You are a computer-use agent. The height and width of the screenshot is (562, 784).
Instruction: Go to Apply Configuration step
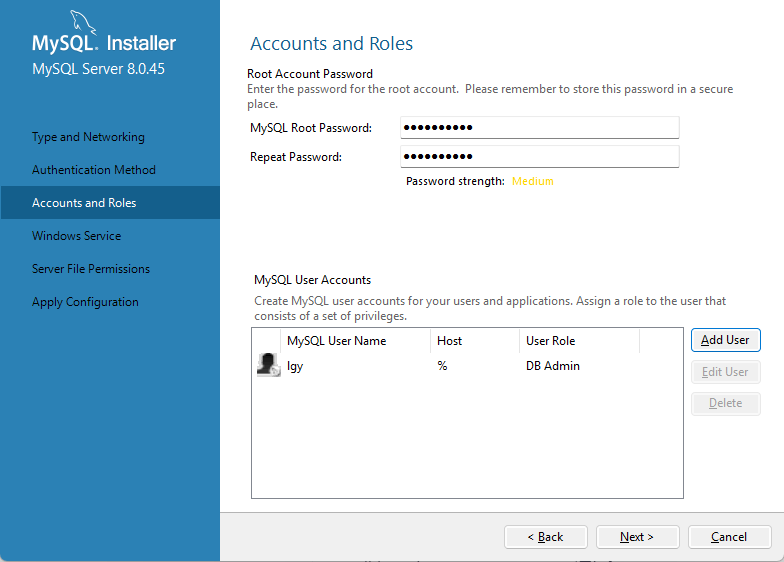point(85,302)
